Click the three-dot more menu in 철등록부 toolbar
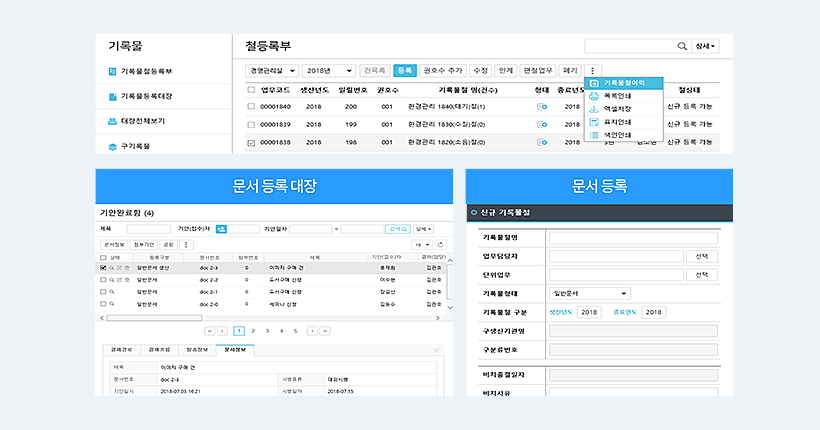Screen dimensions: 820x430 593,71
